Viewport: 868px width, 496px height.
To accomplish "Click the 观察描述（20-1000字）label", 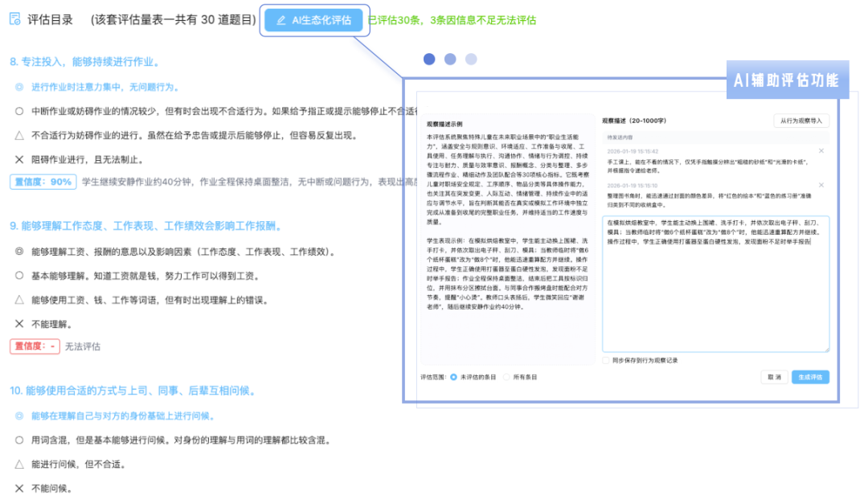I will coord(634,121).
